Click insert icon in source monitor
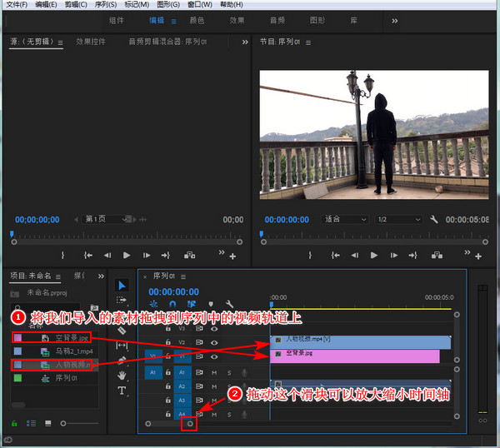Screen dimensions: 500x448 [x=189, y=255]
